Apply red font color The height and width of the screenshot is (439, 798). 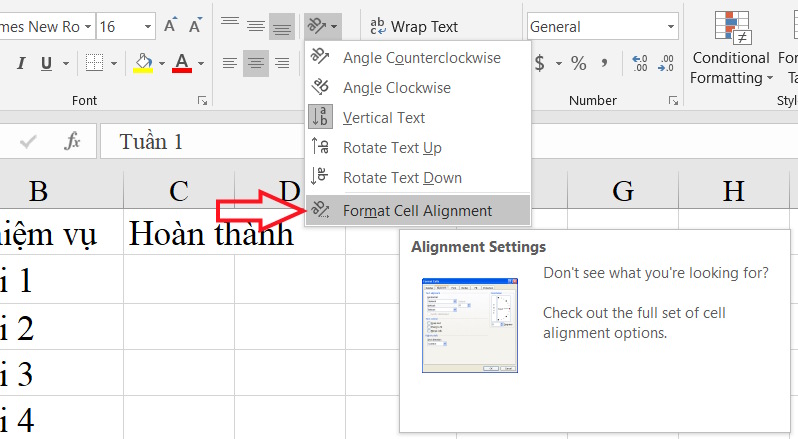click(x=182, y=63)
